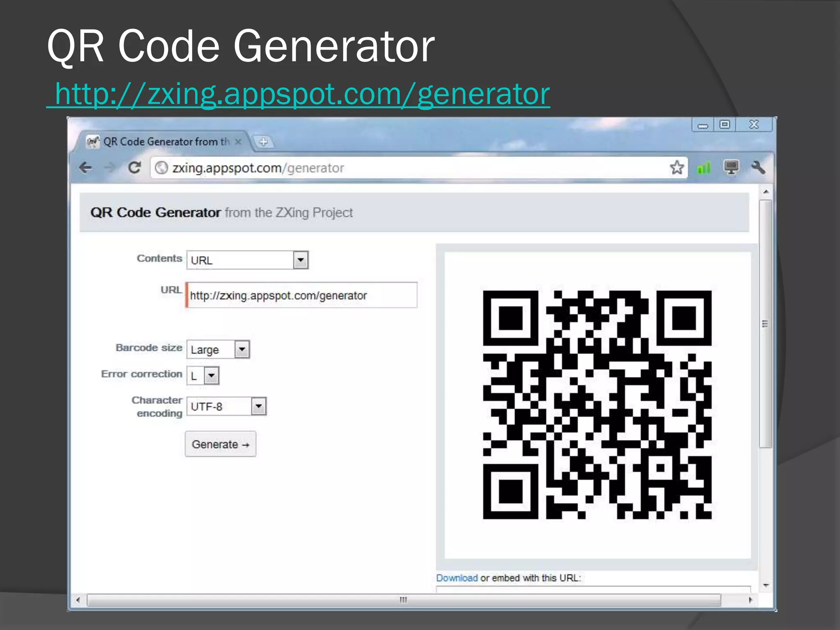Click the browser forward arrow
The width and height of the screenshot is (840, 630).
tap(110, 167)
